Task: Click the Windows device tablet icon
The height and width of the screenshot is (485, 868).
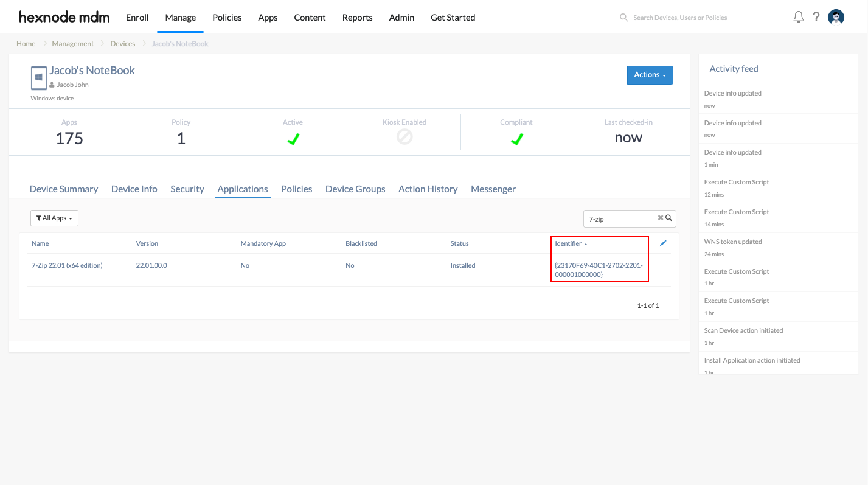Action: (x=39, y=78)
